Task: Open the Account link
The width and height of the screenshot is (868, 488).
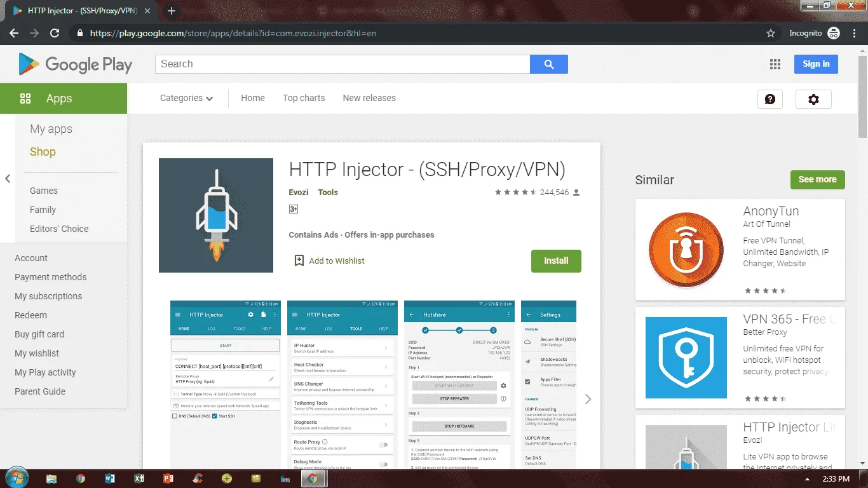Action: click(31, 258)
